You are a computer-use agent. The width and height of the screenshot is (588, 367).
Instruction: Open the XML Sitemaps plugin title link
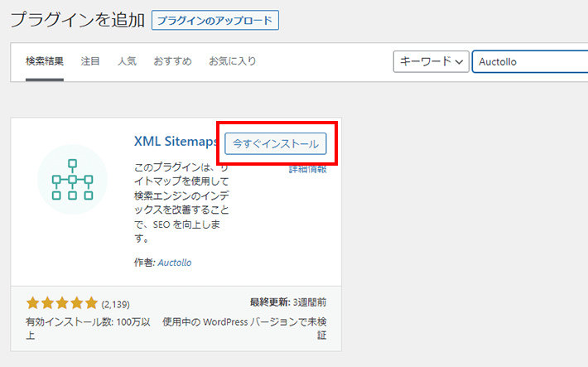coord(176,142)
